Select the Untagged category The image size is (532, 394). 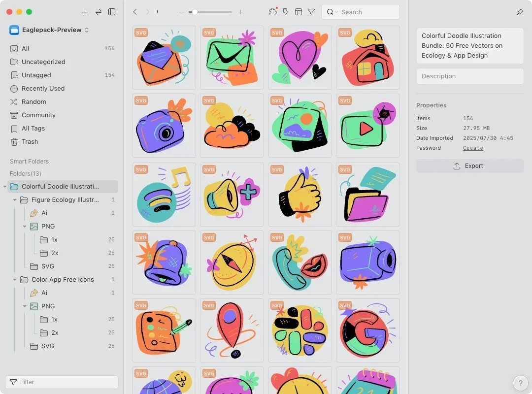pos(63,75)
